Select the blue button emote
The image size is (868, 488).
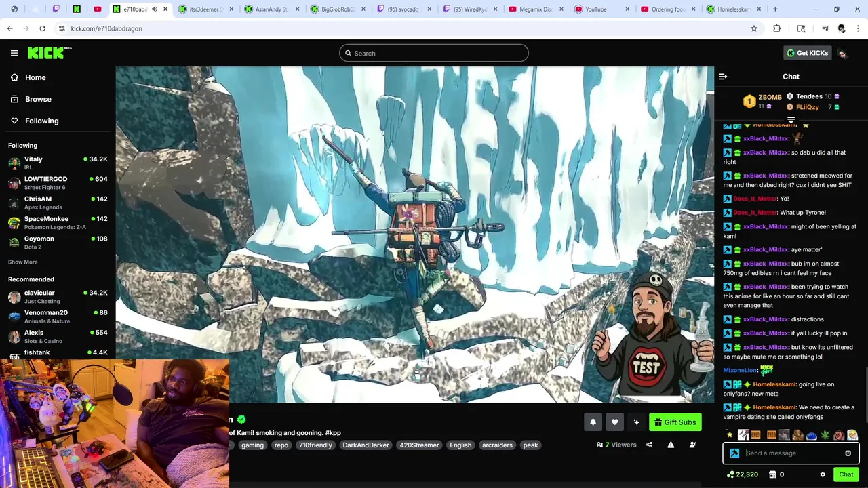tap(812, 435)
